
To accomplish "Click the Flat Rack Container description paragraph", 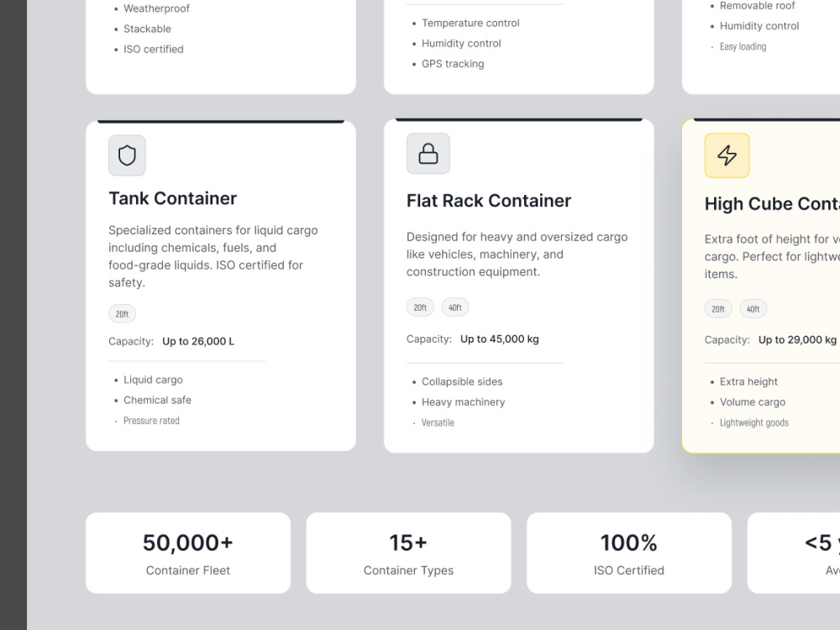I will pyautogui.click(x=517, y=255).
